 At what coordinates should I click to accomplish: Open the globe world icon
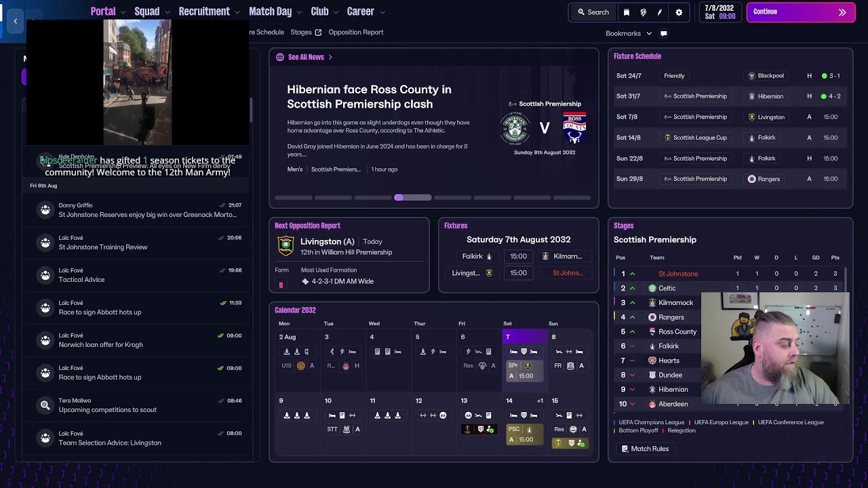[643, 12]
